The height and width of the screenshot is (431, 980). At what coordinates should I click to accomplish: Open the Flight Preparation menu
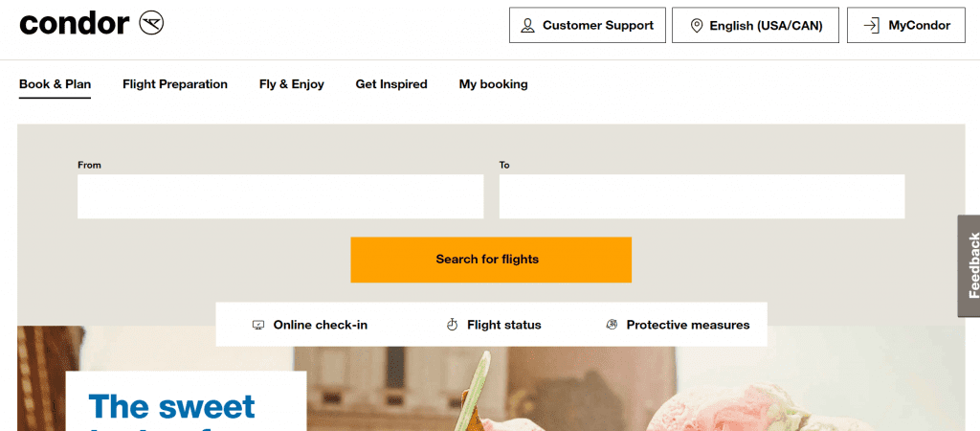[x=175, y=84]
